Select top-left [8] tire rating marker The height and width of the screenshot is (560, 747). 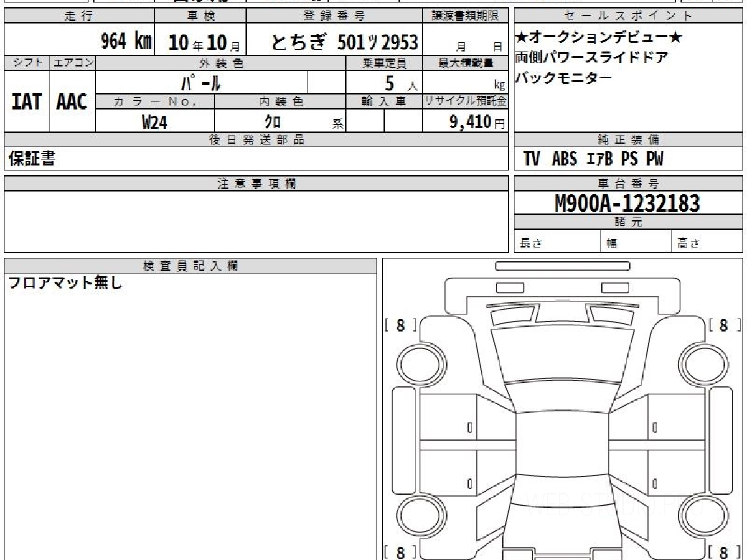(400, 325)
